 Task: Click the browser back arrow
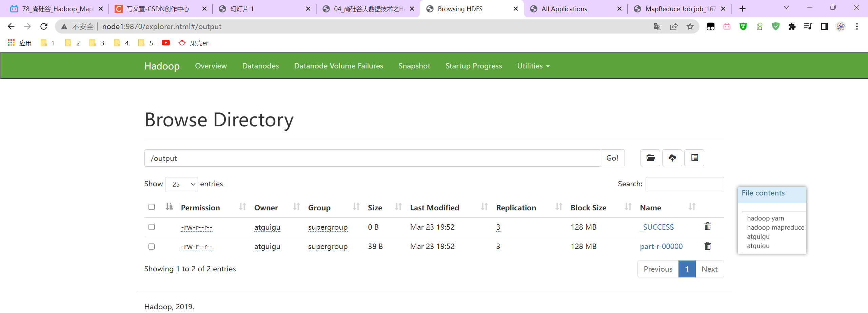tap(11, 26)
